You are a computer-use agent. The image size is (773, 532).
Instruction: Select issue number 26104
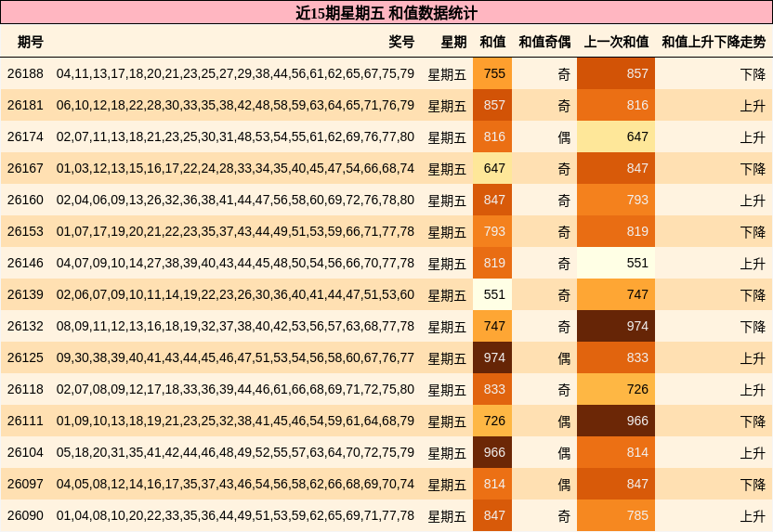26,453
